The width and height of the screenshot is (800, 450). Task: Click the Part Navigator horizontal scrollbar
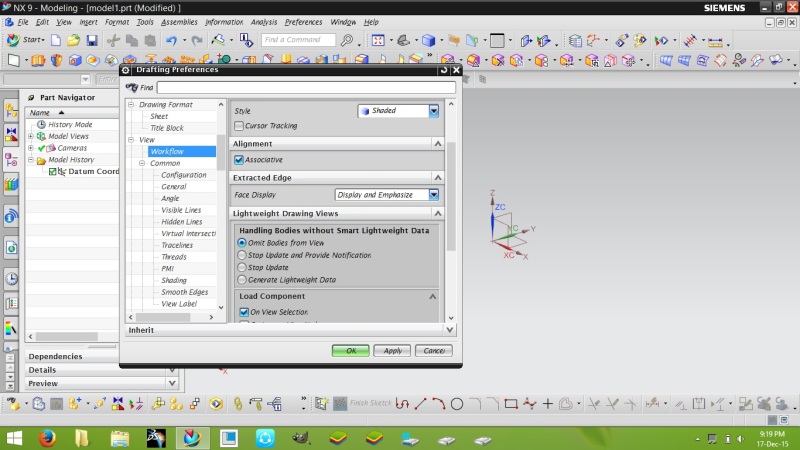(x=66, y=337)
